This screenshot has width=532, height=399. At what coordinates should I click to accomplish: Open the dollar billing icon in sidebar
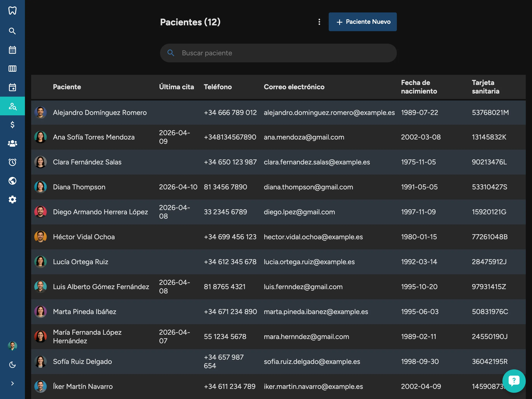click(12, 125)
